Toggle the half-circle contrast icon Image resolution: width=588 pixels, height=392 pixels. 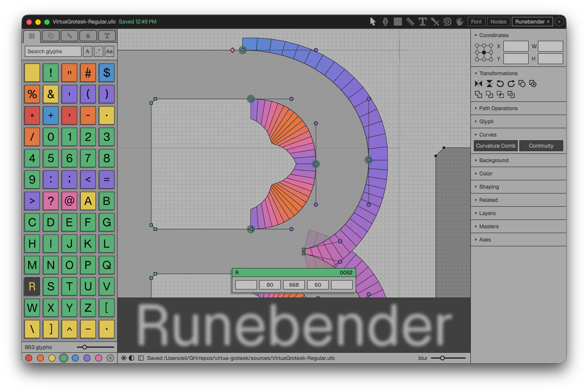[132, 358]
